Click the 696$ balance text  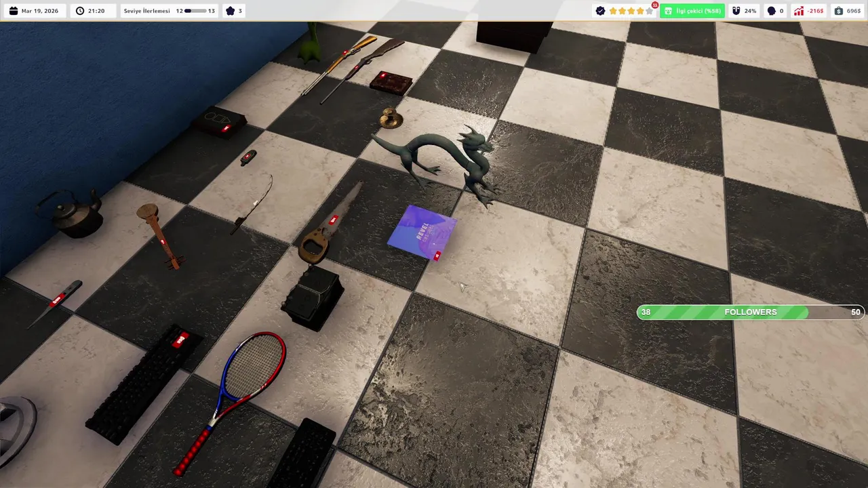pyautogui.click(x=854, y=11)
